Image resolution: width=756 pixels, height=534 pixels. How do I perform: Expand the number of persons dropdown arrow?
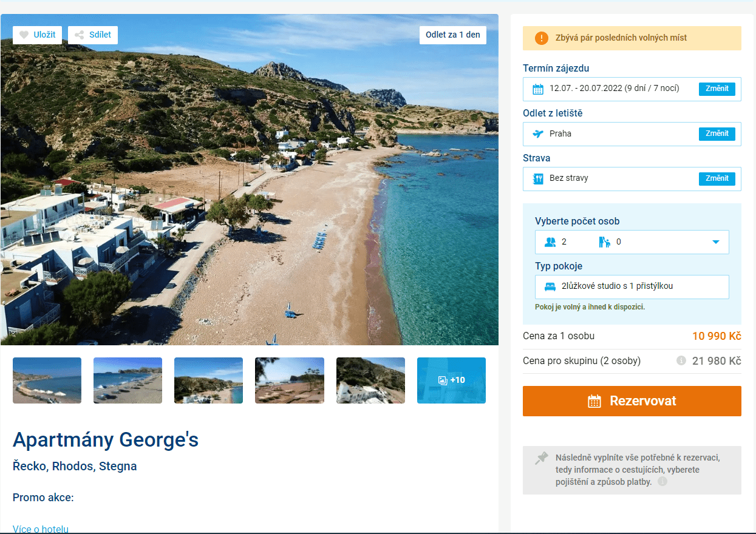[715, 242]
